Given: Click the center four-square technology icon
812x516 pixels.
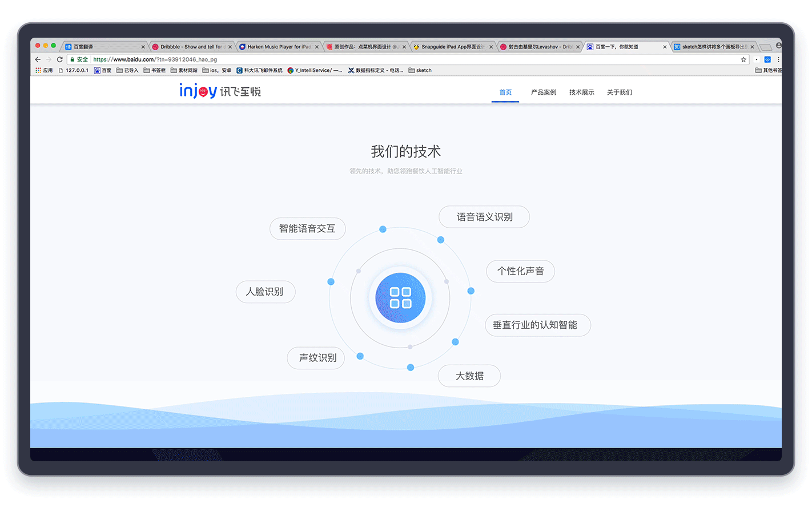Looking at the screenshot, I should pyautogui.click(x=400, y=298).
